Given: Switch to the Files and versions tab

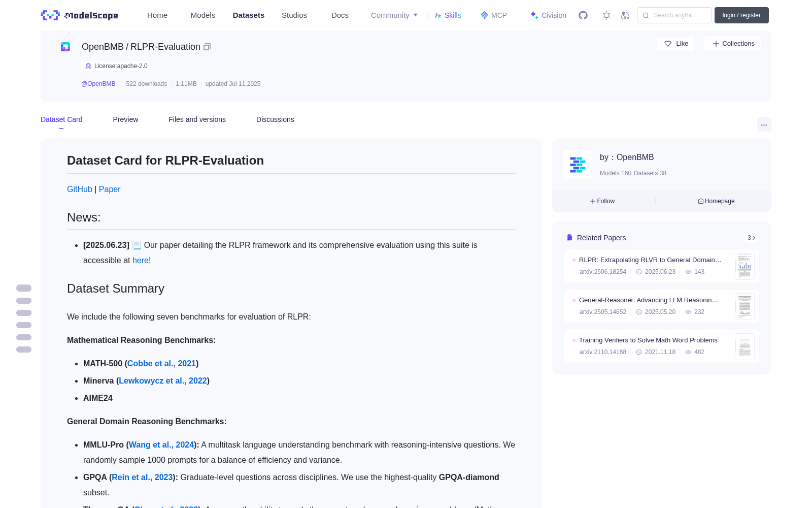Looking at the screenshot, I should [x=197, y=119].
